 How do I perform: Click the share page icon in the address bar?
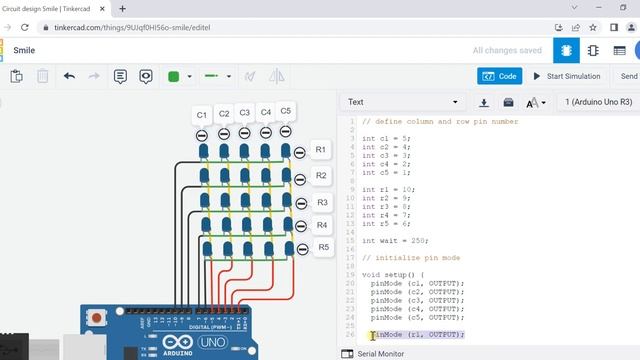(x=576, y=27)
